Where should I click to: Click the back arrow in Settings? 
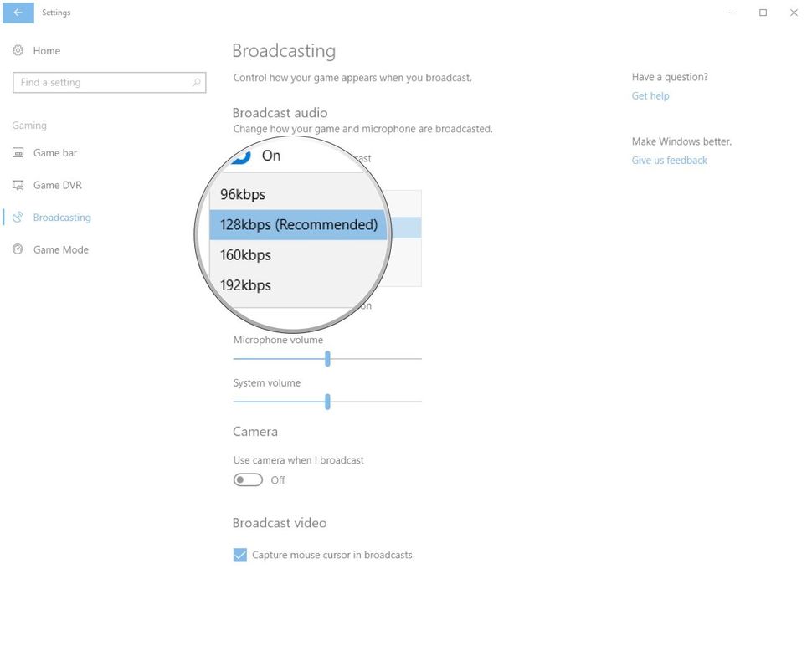(x=18, y=13)
